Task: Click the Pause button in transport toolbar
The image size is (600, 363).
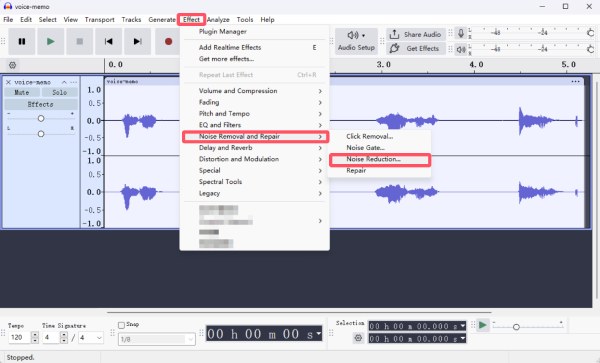Action: (x=22, y=41)
